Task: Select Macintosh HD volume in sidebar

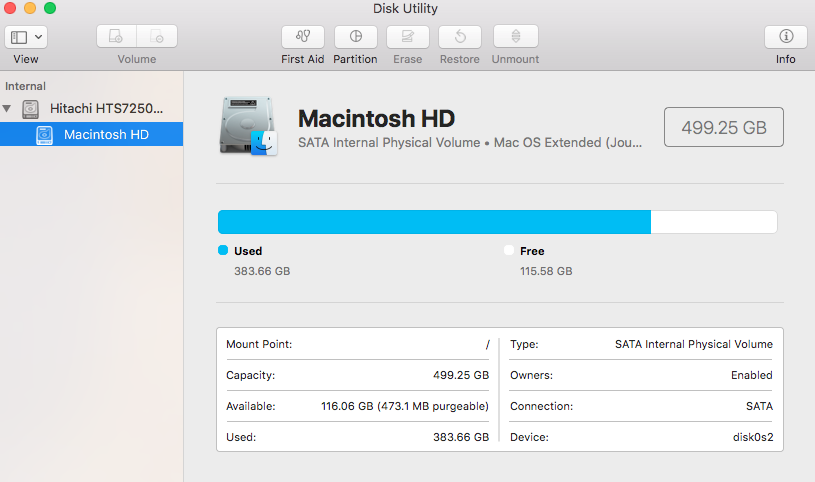Action: point(91,134)
